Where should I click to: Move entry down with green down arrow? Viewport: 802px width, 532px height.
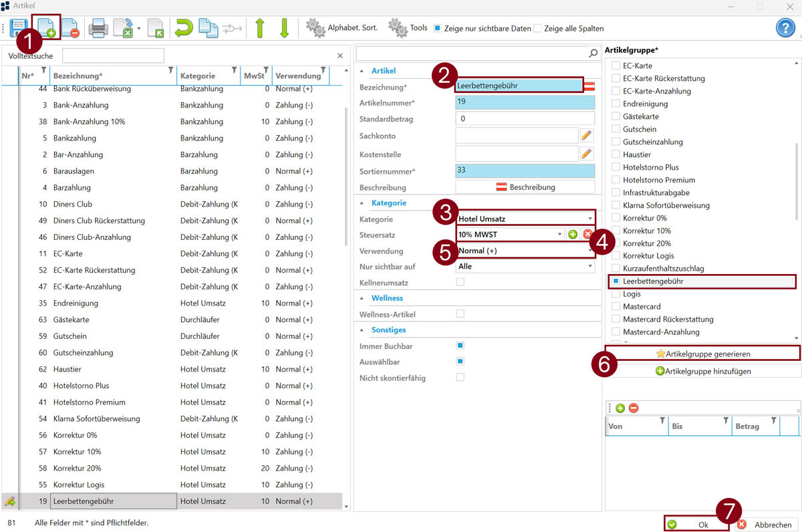284,28
